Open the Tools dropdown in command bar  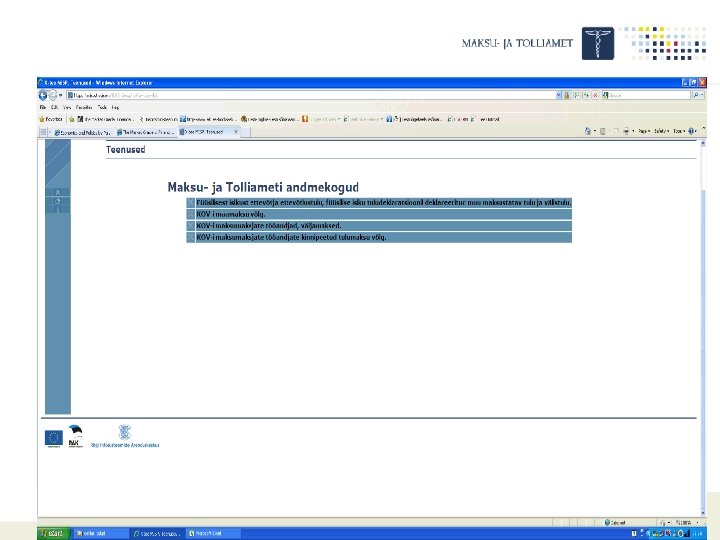click(x=679, y=131)
